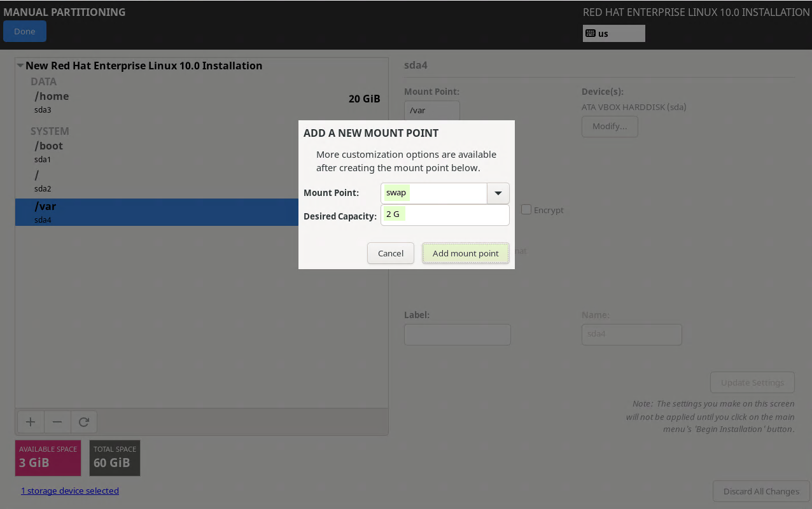Click the ATA VBOX HARDDISK (sda) device text
812x509 pixels.
(634, 107)
